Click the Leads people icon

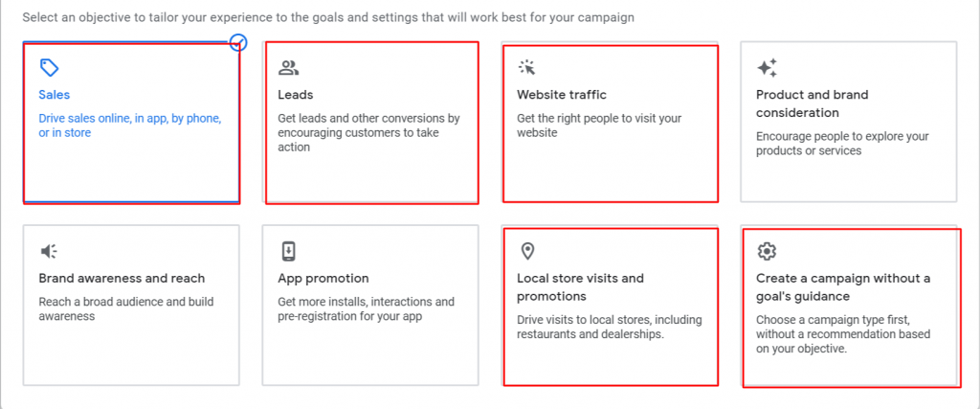point(288,68)
